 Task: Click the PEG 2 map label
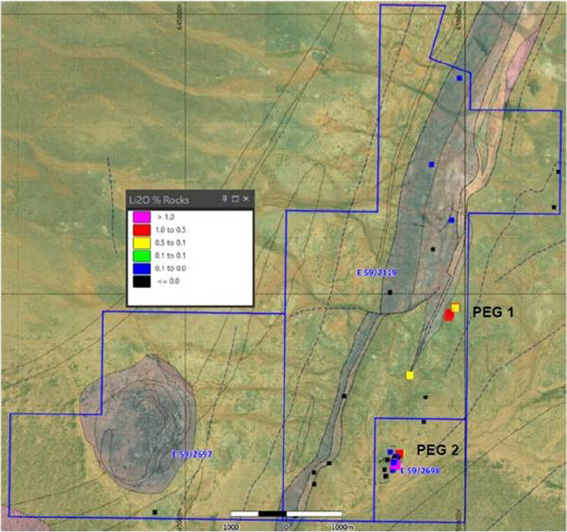point(438,450)
